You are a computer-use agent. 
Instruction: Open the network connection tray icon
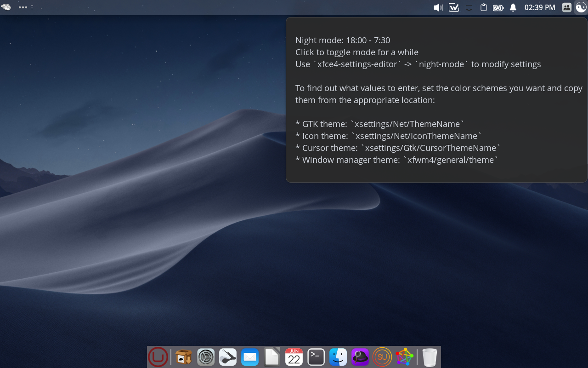click(x=469, y=7)
